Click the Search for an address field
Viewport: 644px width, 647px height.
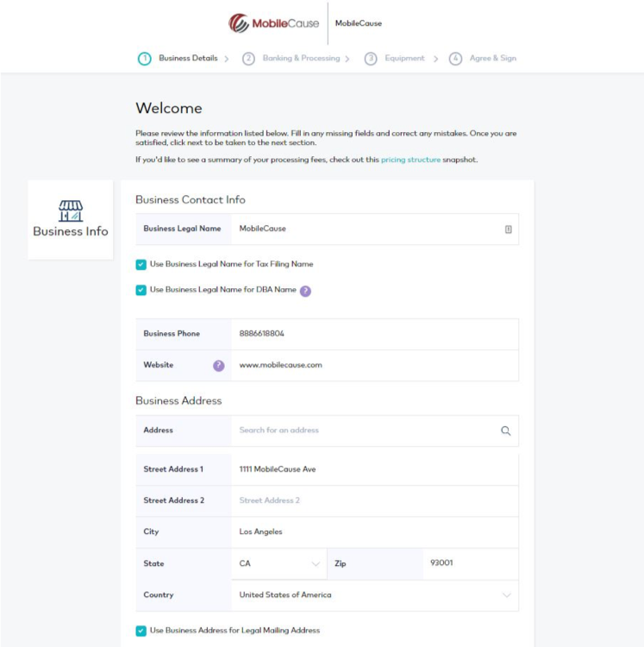tap(375, 430)
